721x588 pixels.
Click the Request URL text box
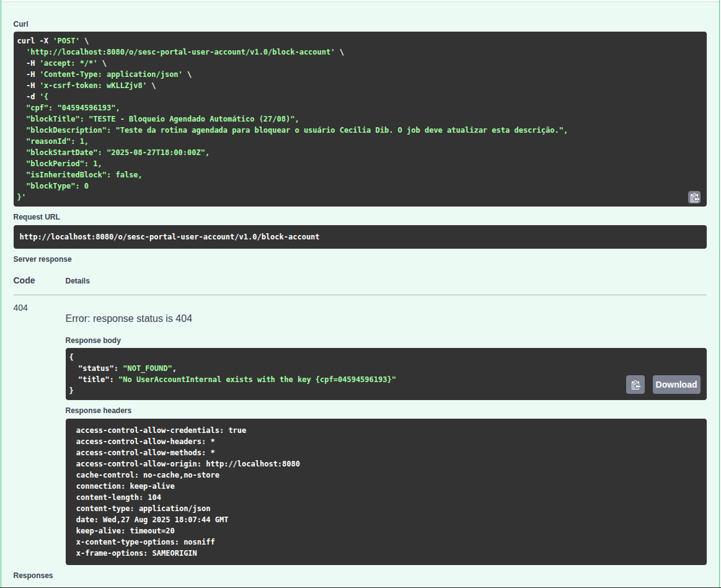tap(360, 237)
